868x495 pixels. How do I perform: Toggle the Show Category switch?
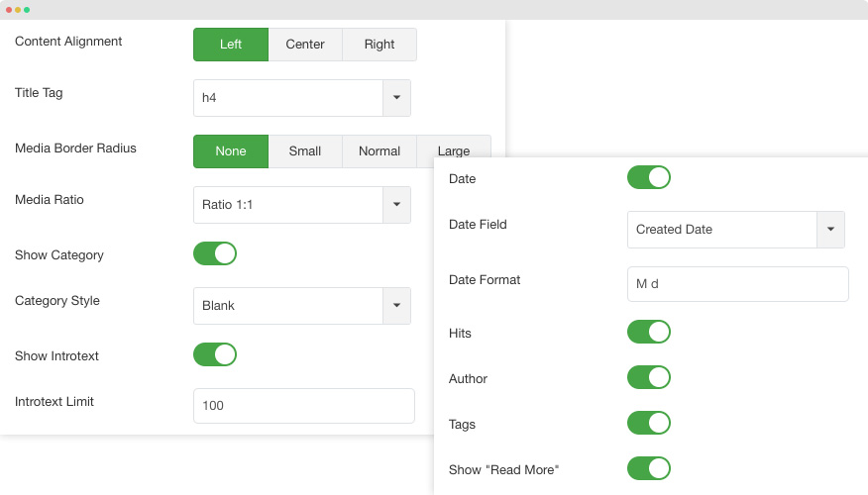[215, 253]
